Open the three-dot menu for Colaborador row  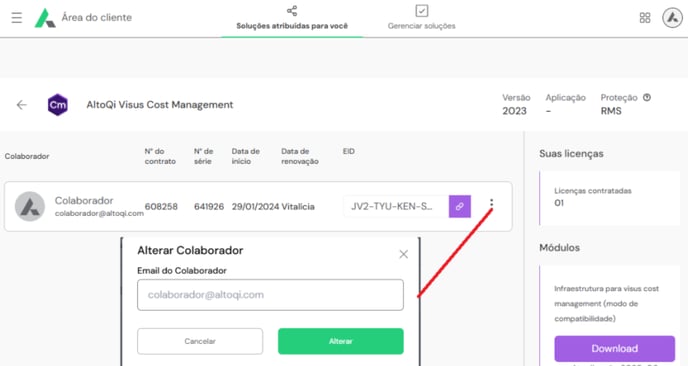coord(491,203)
